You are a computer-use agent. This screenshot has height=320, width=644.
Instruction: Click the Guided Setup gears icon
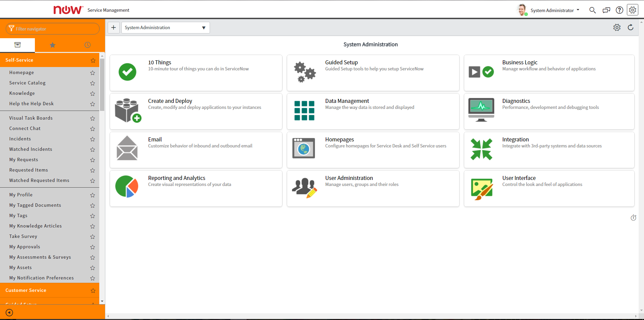(x=305, y=72)
